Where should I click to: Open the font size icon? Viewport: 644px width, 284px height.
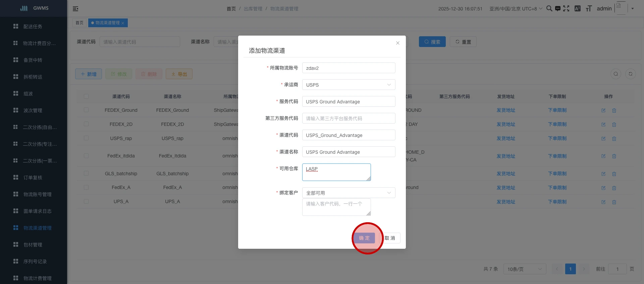(x=589, y=9)
